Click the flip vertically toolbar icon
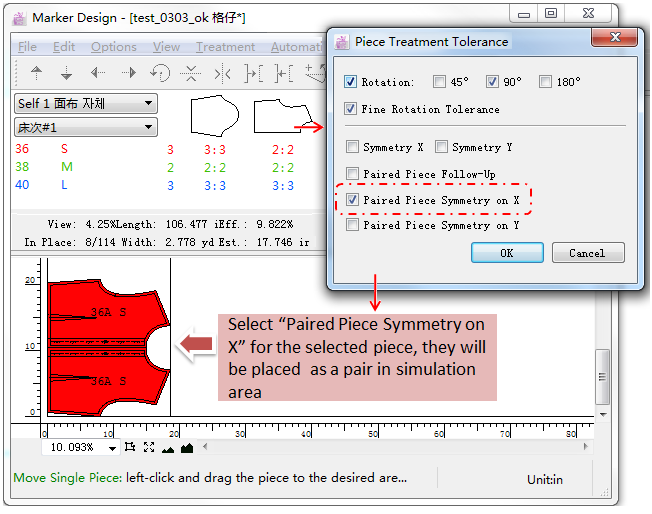652x514 pixels. [x=191, y=73]
